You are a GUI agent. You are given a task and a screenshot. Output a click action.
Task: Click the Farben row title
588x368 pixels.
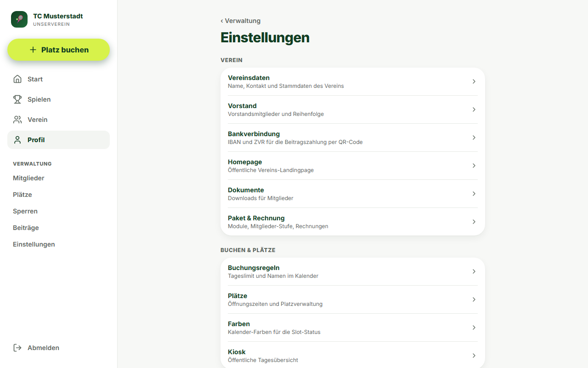point(239,324)
